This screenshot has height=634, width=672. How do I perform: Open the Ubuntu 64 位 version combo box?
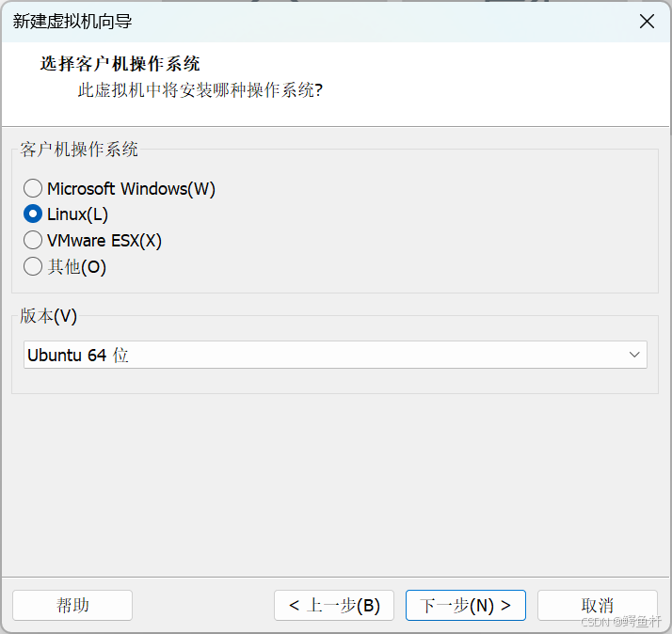[335, 355]
